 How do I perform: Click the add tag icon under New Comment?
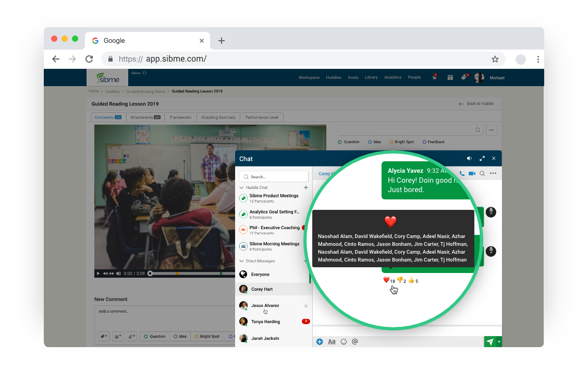104,337
